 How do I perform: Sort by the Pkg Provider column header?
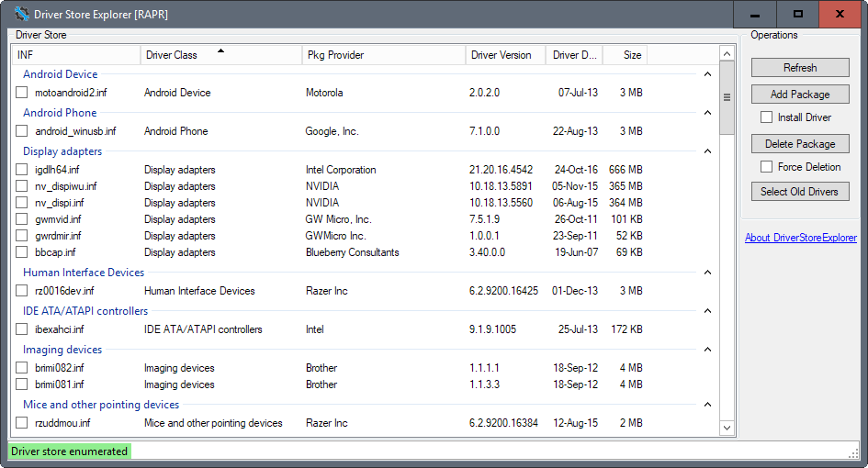(384, 55)
